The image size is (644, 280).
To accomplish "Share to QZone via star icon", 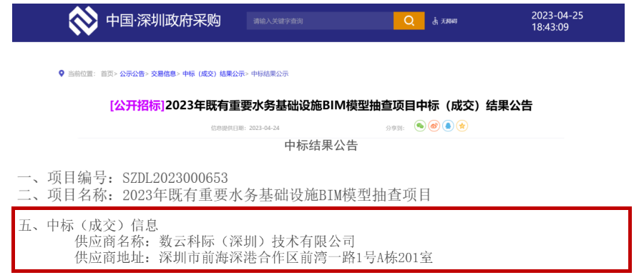I will click(x=462, y=126).
